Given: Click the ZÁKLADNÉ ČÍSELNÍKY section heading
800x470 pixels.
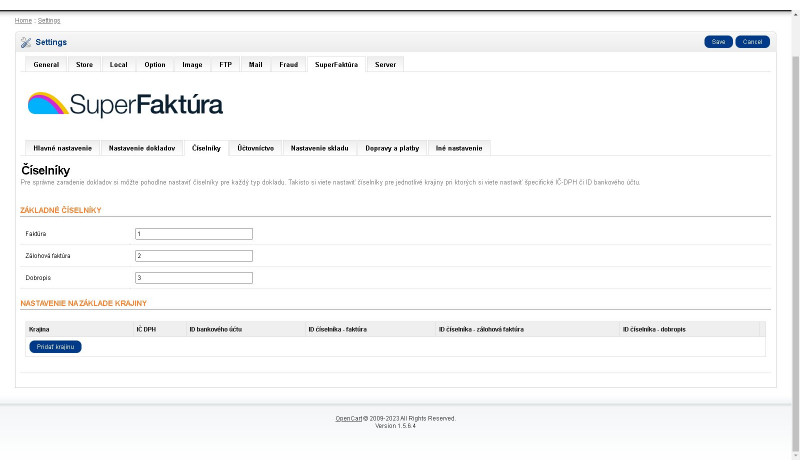Looking at the screenshot, I should tap(61, 210).
